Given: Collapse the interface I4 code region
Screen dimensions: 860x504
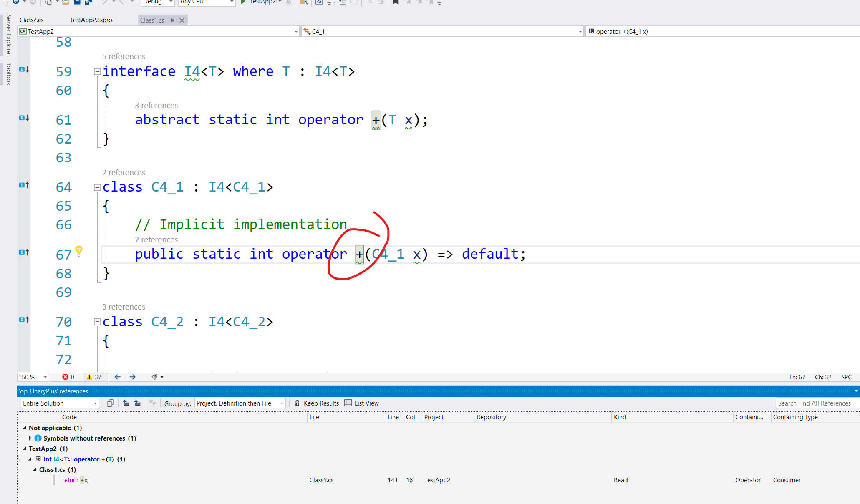Looking at the screenshot, I should click(x=97, y=71).
